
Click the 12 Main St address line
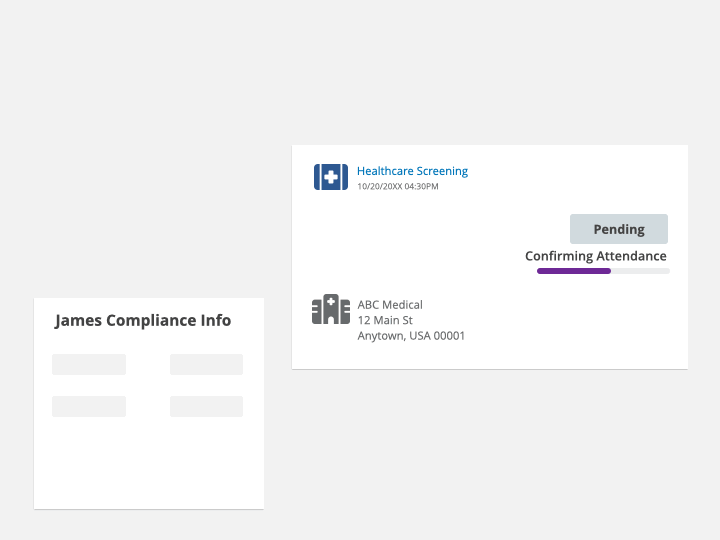[385, 320]
